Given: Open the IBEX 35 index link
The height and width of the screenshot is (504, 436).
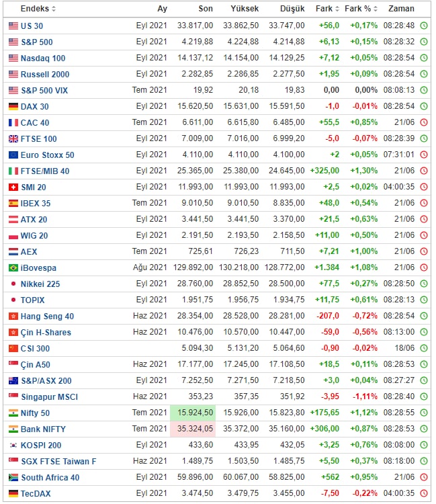Looking at the screenshot, I should tap(36, 203).
